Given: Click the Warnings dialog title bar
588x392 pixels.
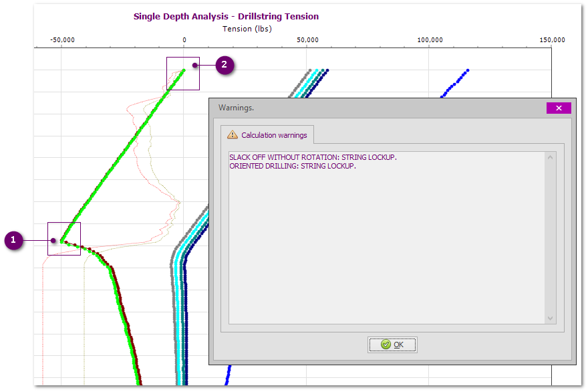Looking at the screenshot, I should (374, 108).
